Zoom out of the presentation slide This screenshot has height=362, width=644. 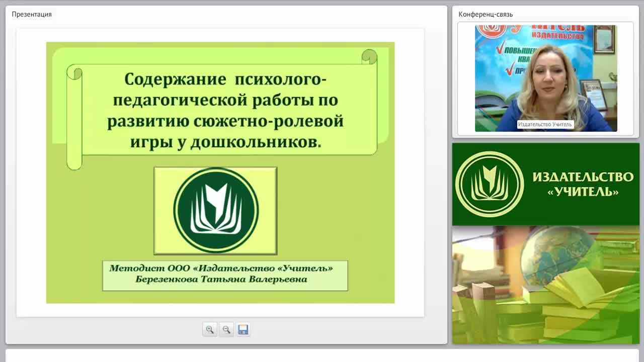226,329
